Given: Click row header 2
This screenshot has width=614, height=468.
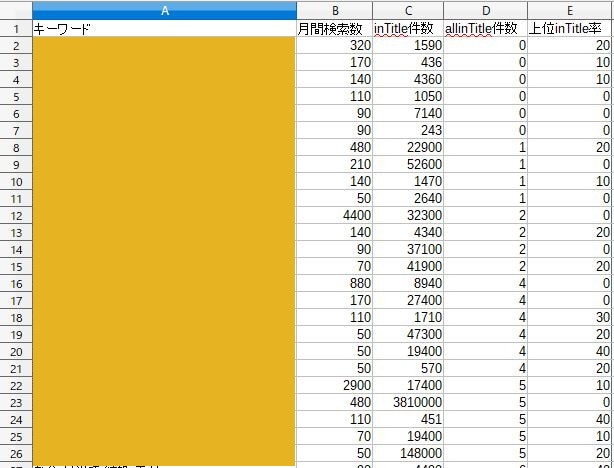Looking at the screenshot, I should tap(16, 45).
